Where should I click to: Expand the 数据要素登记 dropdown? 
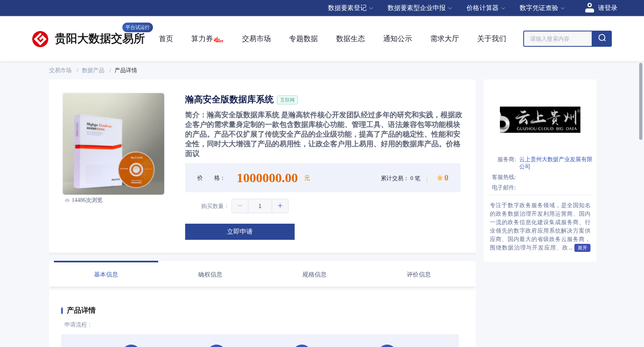[x=351, y=8]
